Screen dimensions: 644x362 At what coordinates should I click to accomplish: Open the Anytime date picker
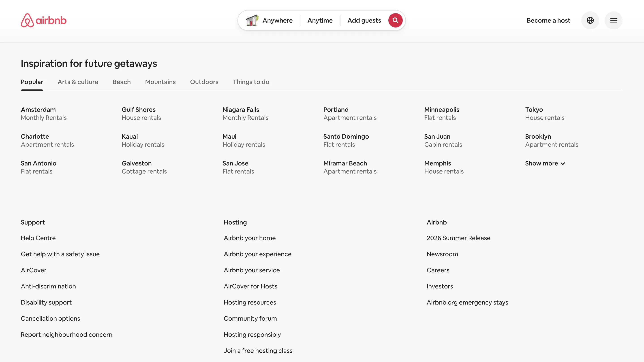tap(320, 20)
